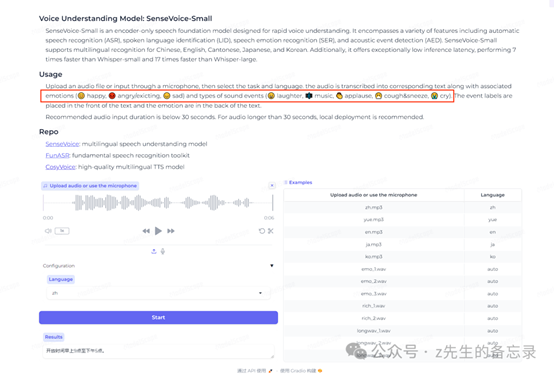Open the FunASR repo link
Viewport: 554px width, 374px height.
[x=58, y=155]
